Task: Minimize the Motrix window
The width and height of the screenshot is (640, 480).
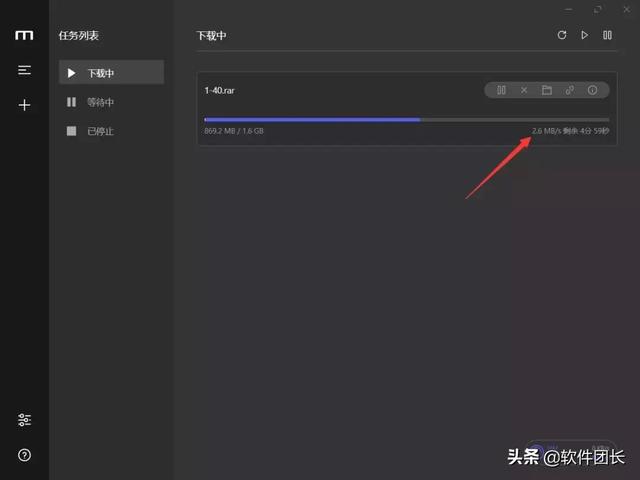Action: [x=569, y=9]
